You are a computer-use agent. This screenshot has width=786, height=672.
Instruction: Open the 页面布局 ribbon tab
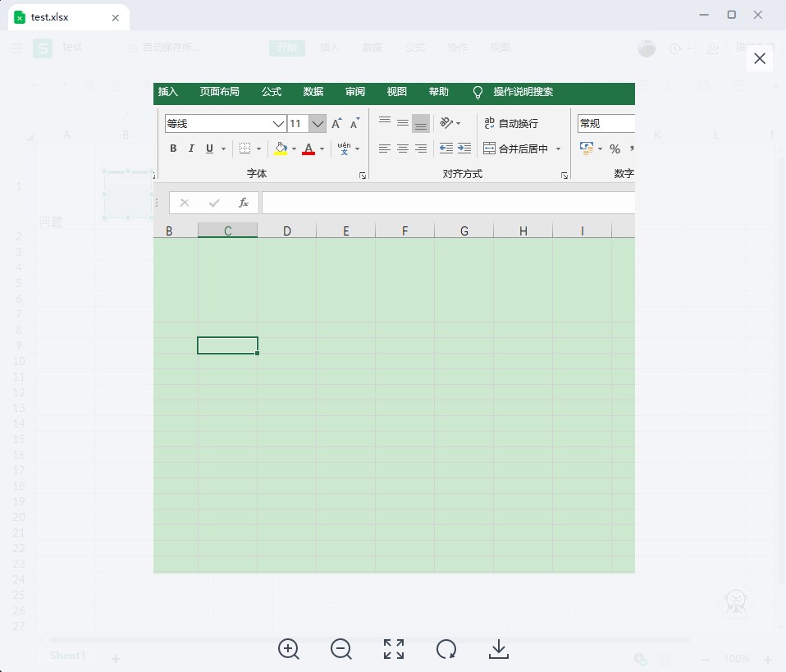pyautogui.click(x=220, y=92)
